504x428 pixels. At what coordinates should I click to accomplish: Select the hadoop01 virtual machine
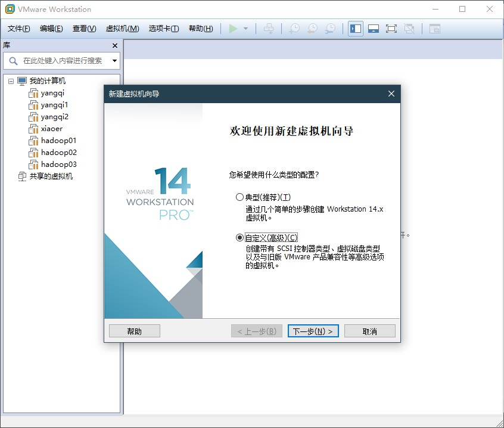(59, 141)
